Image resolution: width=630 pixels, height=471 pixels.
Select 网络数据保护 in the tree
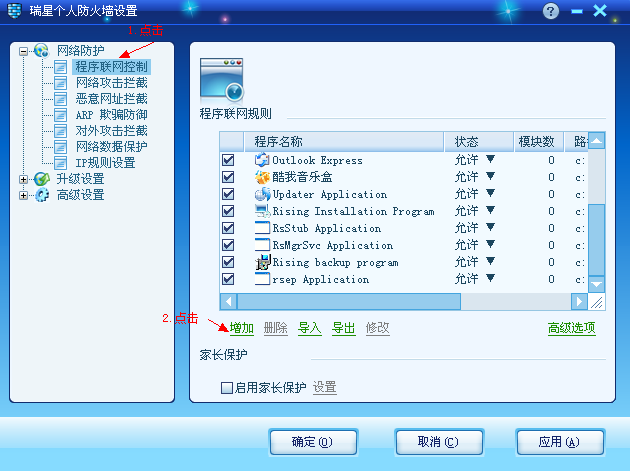[x=111, y=147]
